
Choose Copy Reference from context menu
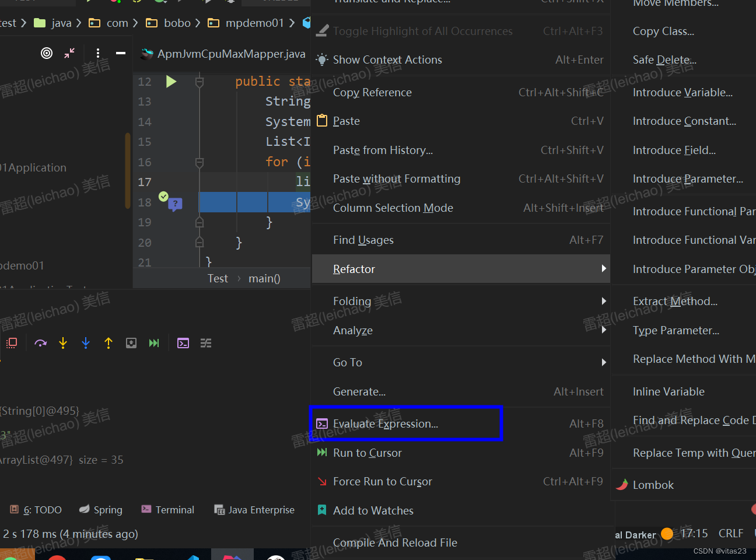461,92
